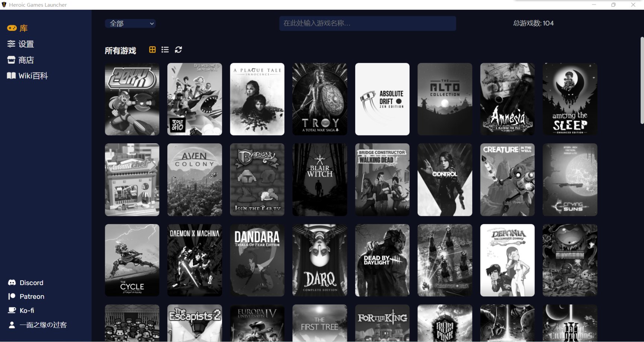Image resolution: width=644 pixels, height=342 pixels.
Task: Refresh the game library
Action: 179,49
